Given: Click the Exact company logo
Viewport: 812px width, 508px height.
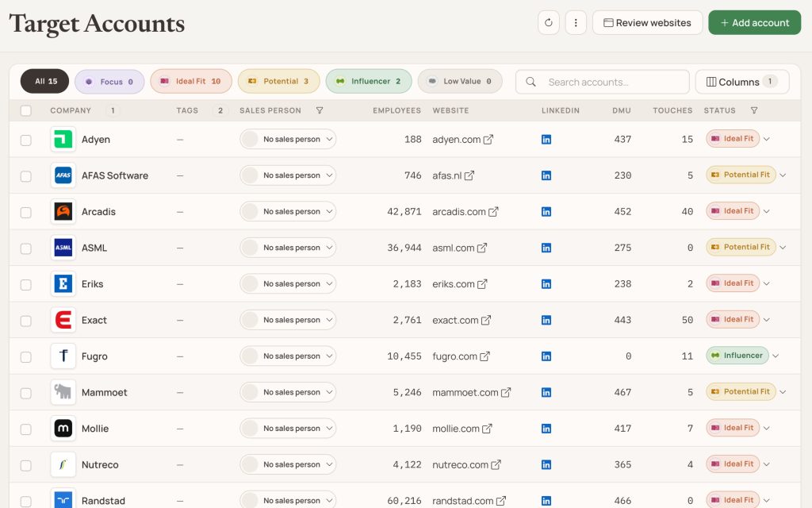Looking at the screenshot, I should (63, 321).
